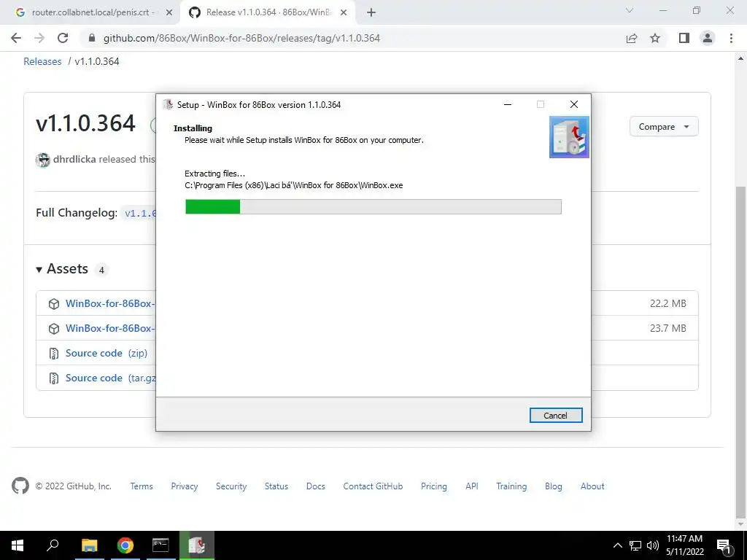Click the package icon of 23.7 MB asset
The height and width of the screenshot is (560, 747).
54,329
